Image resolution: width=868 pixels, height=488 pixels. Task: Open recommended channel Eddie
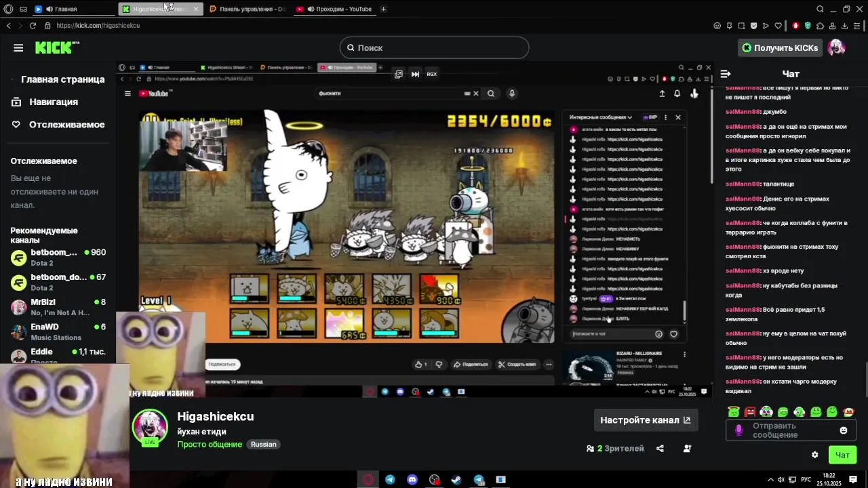click(x=58, y=355)
